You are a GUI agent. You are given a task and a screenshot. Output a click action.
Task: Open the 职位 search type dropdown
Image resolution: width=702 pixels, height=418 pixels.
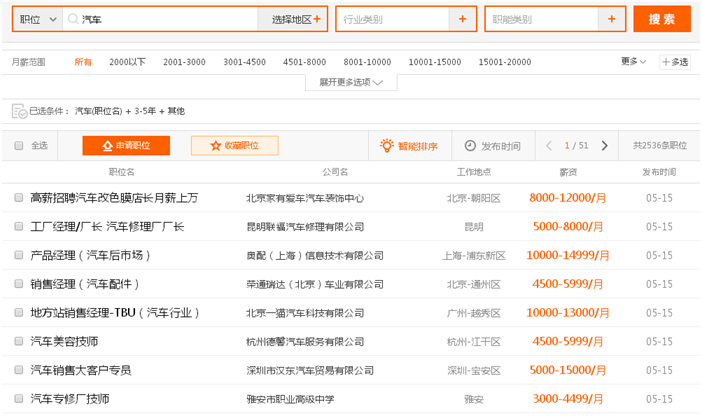pos(38,19)
